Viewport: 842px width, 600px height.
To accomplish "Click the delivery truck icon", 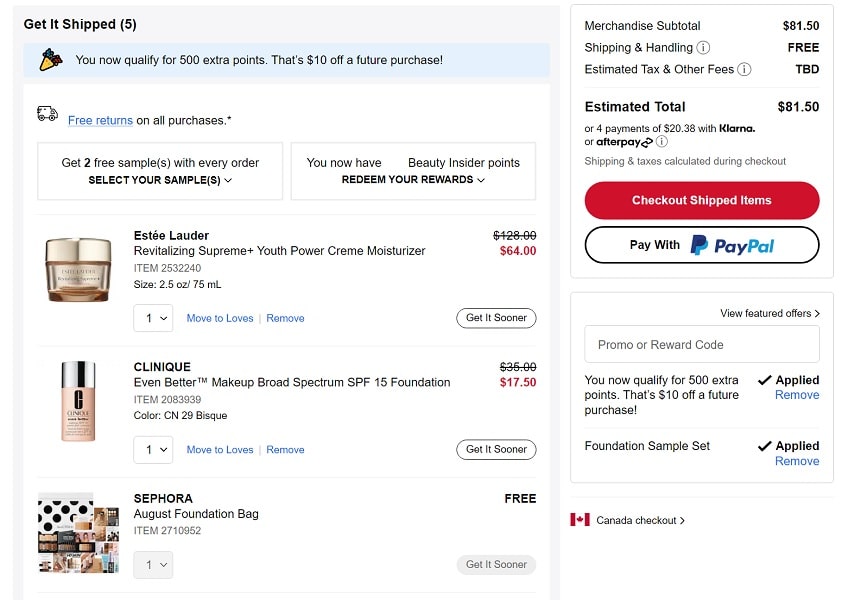I will 47,114.
